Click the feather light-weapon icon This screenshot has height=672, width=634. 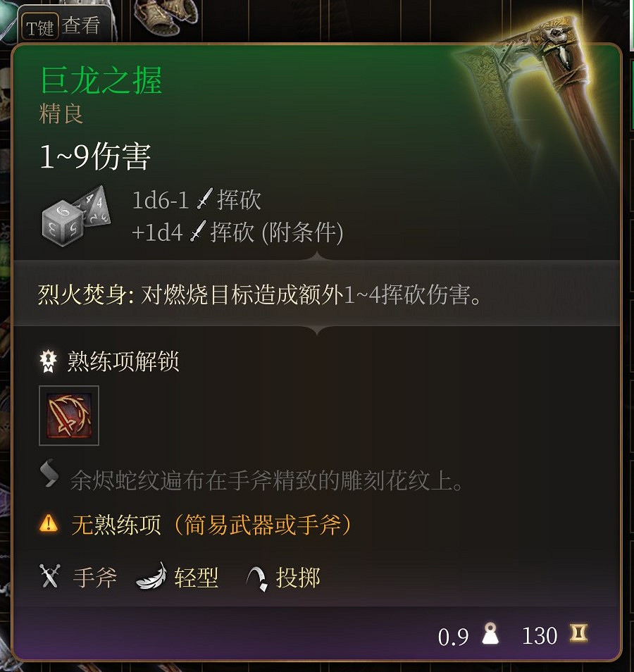[151, 576]
